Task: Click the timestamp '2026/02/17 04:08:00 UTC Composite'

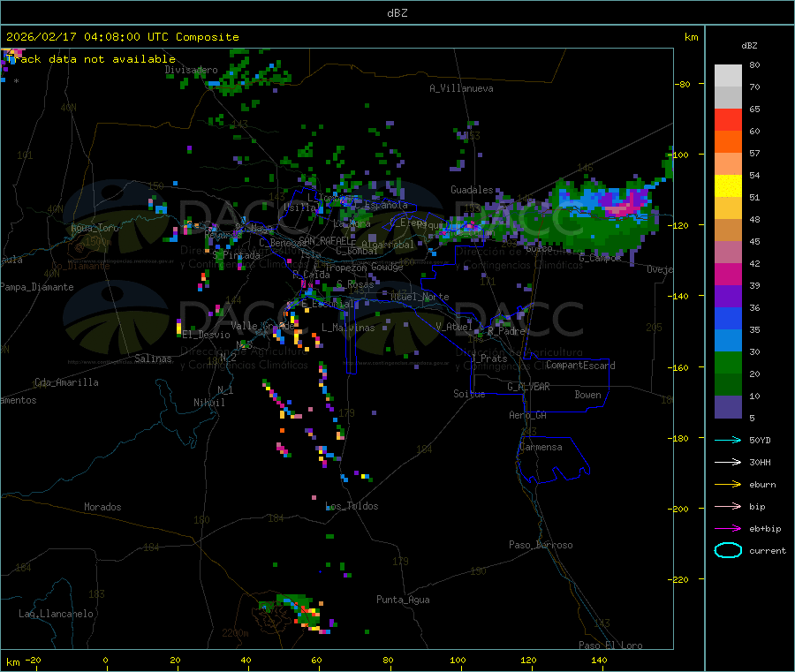Action: tap(122, 37)
